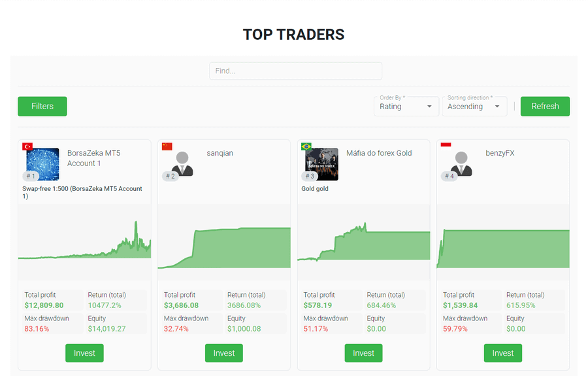Viewport: 588px width, 376px height.
Task: Open the Máfia do forex Gold name
Action: (379, 153)
